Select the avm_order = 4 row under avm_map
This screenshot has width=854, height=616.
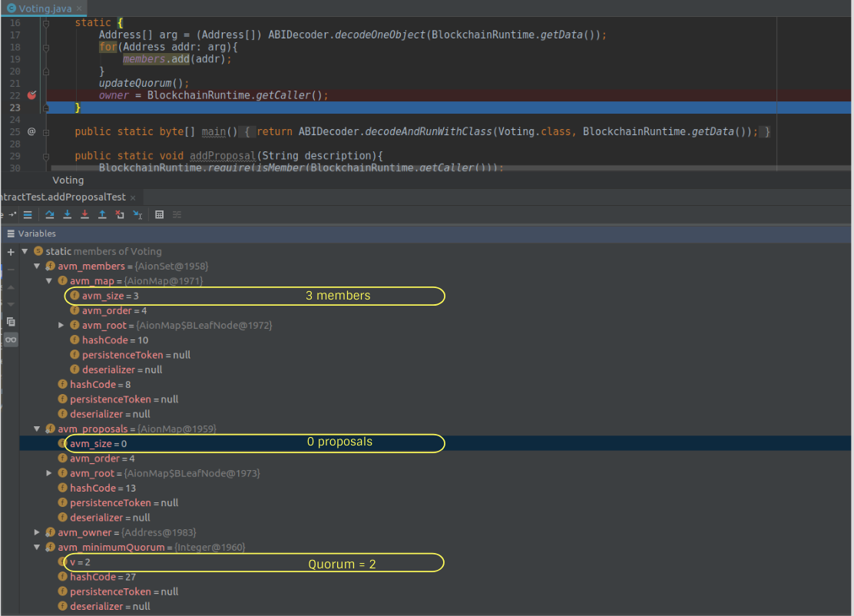(x=435, y=310)
